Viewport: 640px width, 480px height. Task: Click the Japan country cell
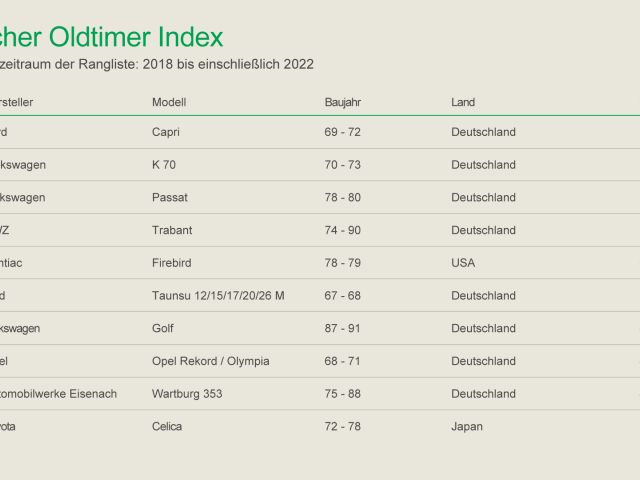(467, 426)
